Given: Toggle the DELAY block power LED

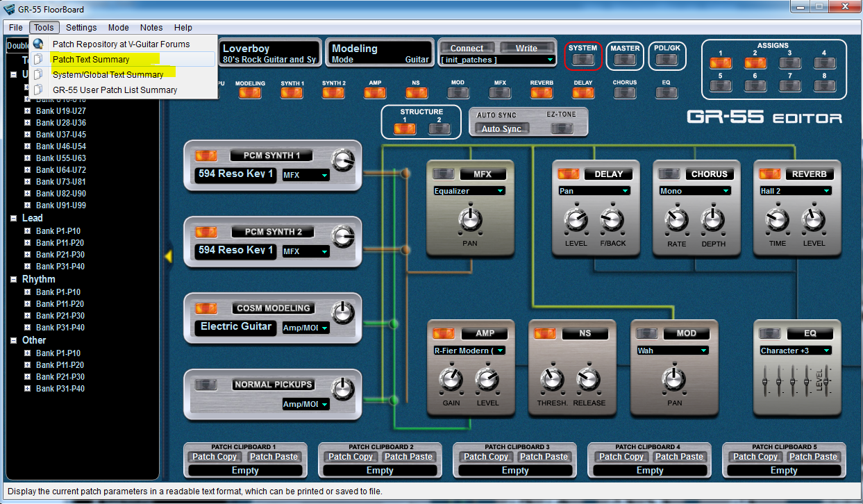Looking at the screenshot, I should 569,174.
